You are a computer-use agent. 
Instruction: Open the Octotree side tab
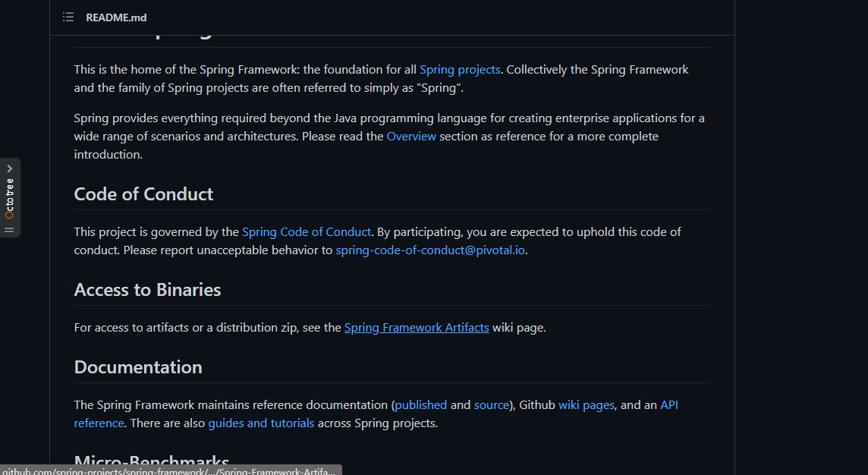[10, 197]
